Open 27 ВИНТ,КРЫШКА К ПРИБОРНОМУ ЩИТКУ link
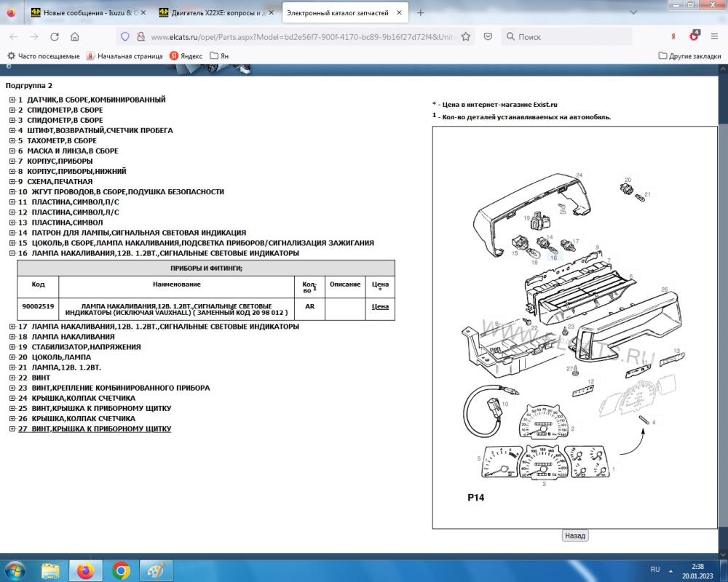This screenshot has width=728, height=582. pyautogui.click(x=95, y=428)
